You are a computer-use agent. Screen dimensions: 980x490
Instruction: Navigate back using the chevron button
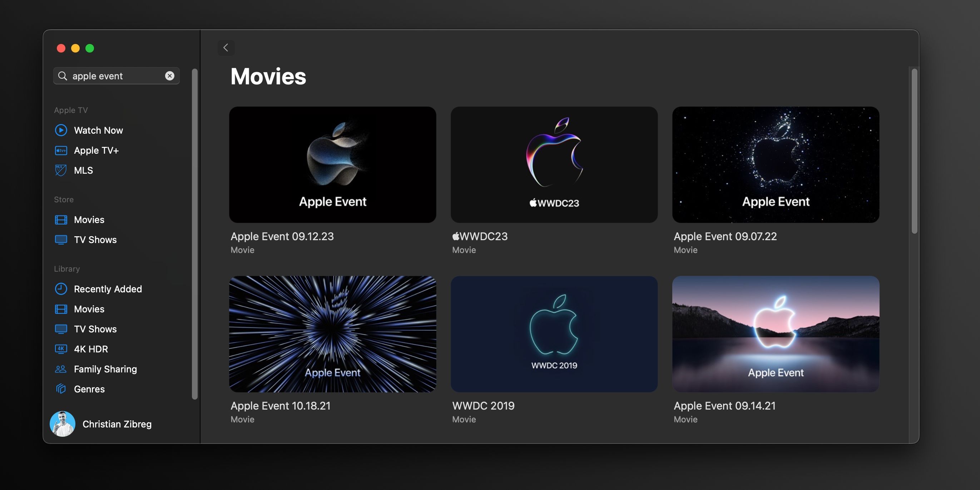(226, 48)
